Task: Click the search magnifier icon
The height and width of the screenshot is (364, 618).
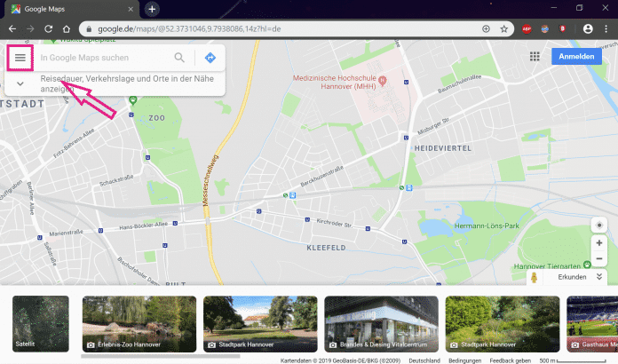Action: point(179,58)
